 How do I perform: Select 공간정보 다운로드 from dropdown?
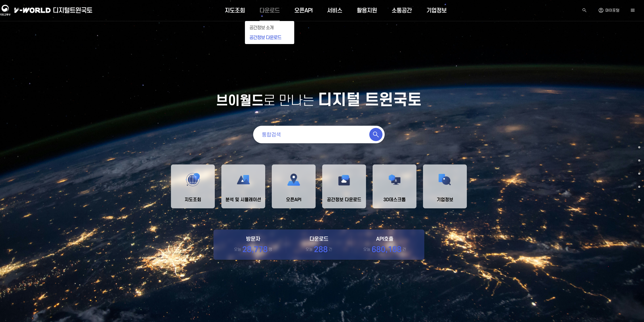[x=265, y=37]
